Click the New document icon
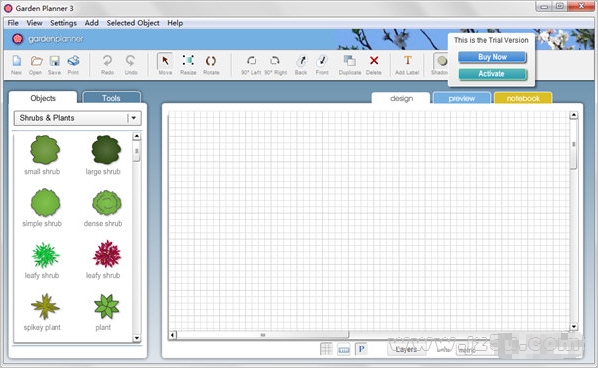This screenshot has width=598, height=368. coord(16,64)
